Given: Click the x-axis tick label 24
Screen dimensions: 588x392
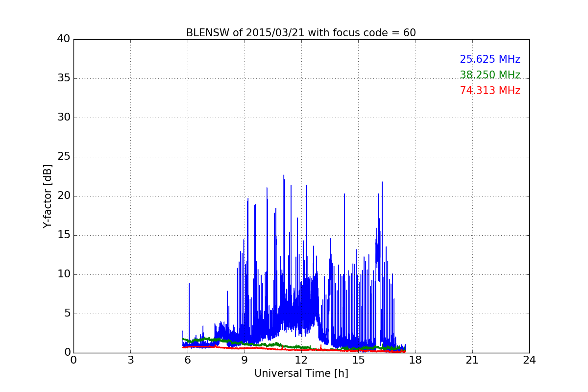Looking at the screenshot, I should point(529,360).
